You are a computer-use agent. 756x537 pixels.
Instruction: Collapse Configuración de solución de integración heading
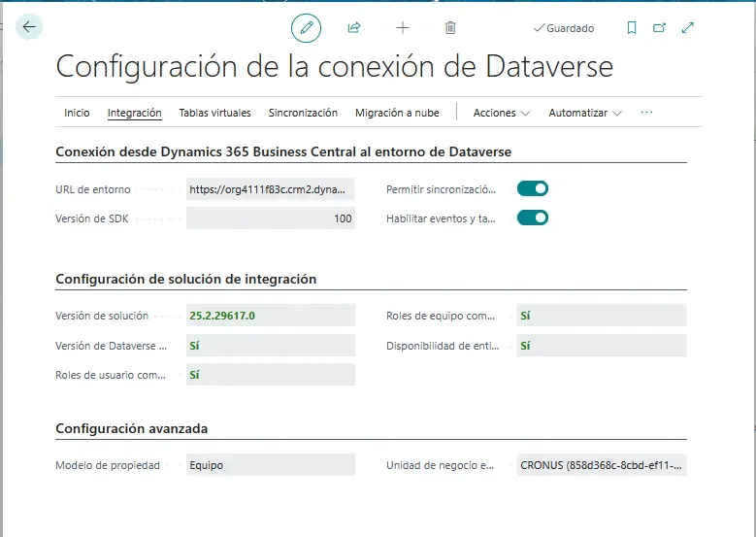(186, 279)
